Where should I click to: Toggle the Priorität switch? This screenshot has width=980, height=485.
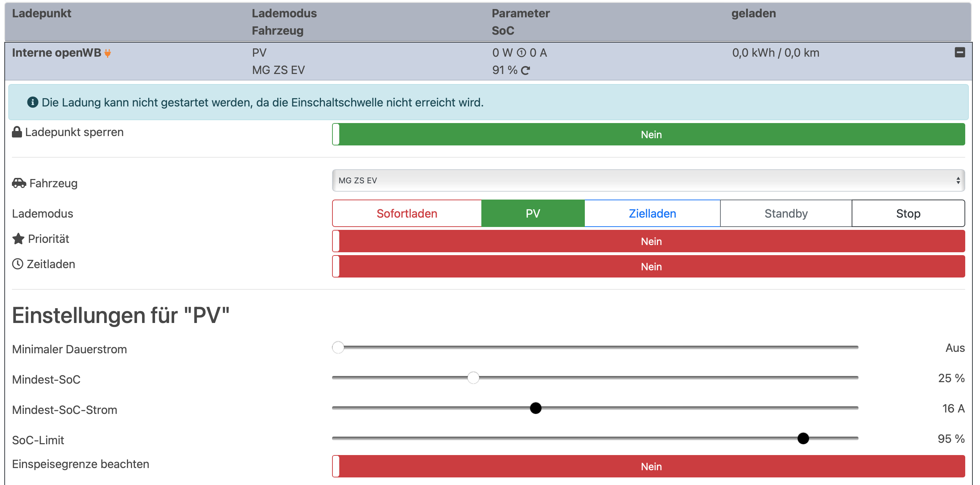[x=648, y=241]
